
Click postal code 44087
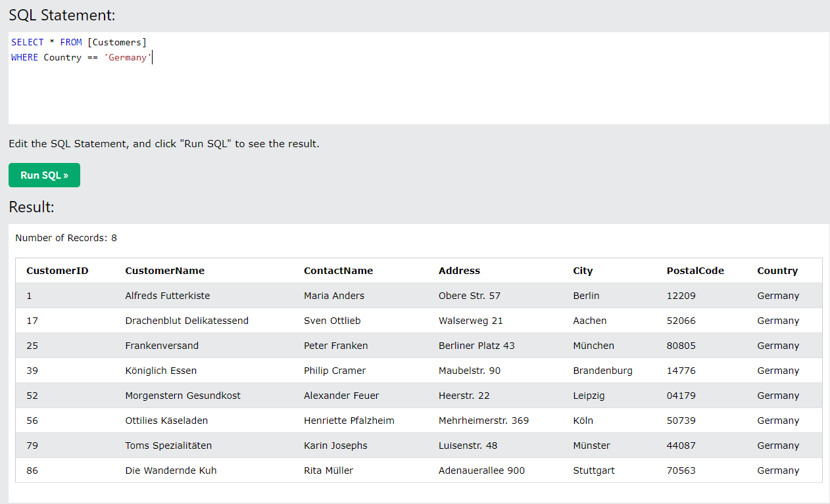(x=681, y=446)
